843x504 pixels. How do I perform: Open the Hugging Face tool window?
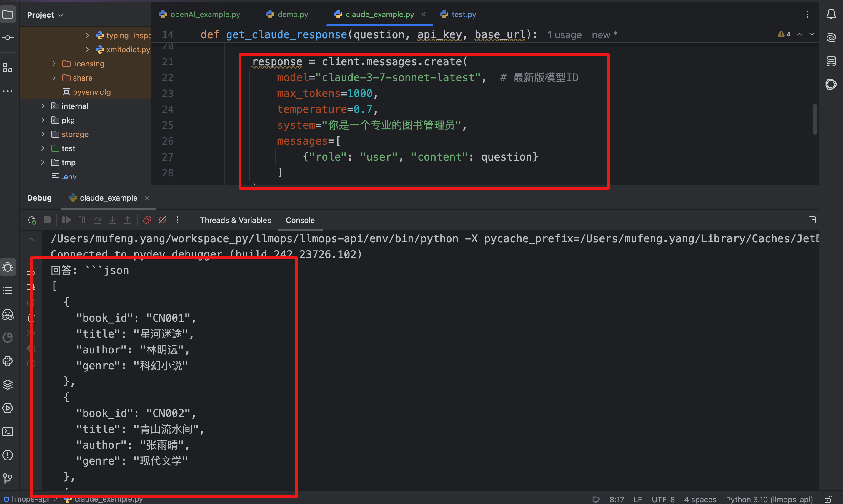(8, 315)
